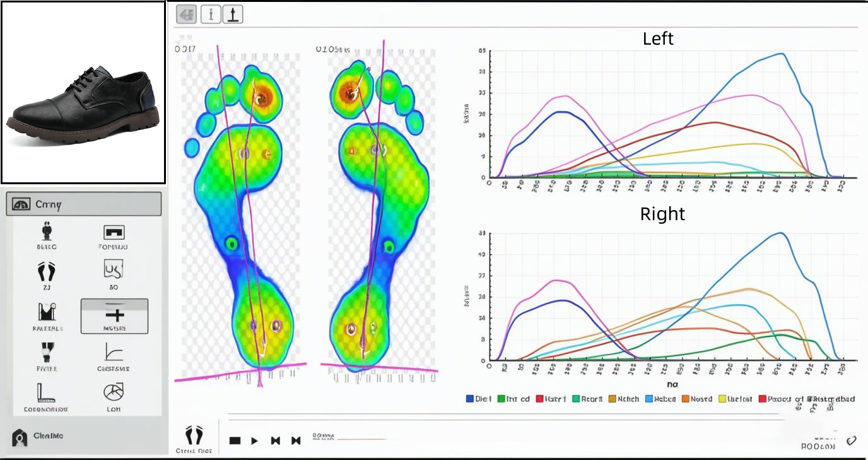The image size is (868, 460).
Task: Click the pie chart circle icon in left panel
Action: point(114,392)
